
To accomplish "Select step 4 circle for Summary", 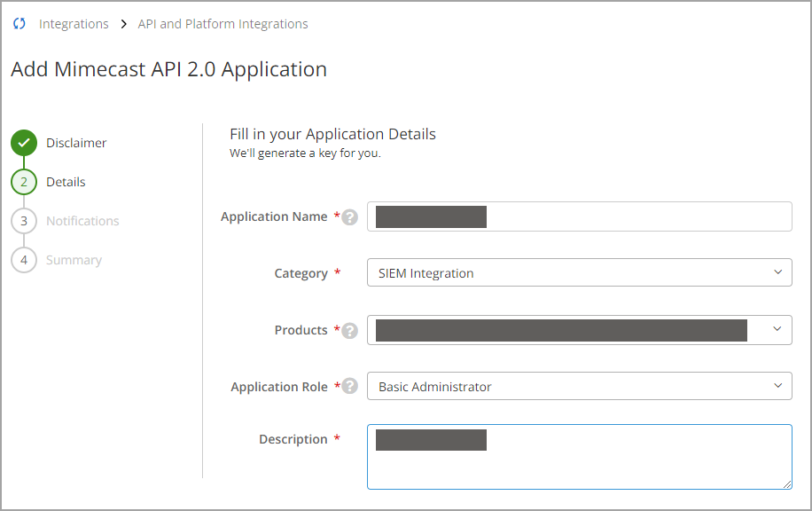I will click(x=24, y=260).
